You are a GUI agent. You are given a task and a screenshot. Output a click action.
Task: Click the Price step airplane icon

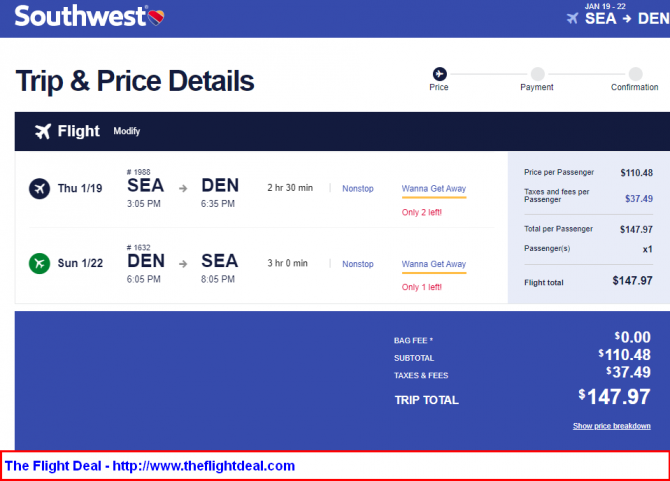click(x=439, y=74)
